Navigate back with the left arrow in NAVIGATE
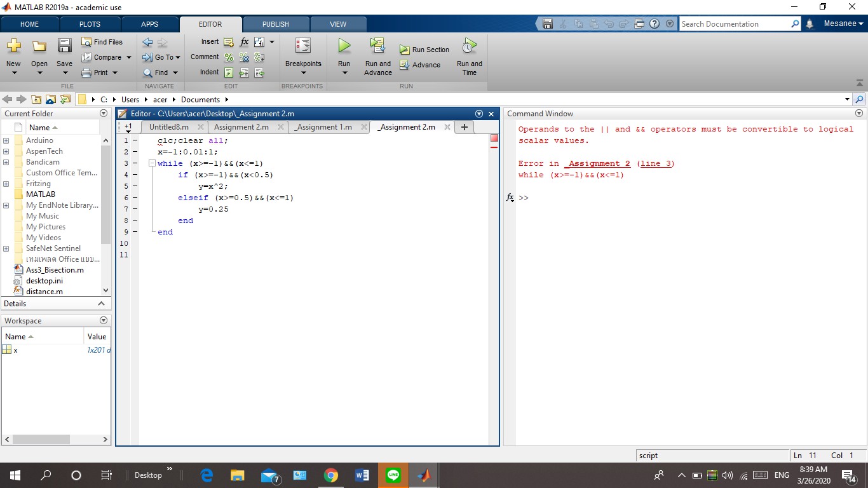The height and width of the screenshot is (488, 868). pyautogui.click(x=147, y=42)
